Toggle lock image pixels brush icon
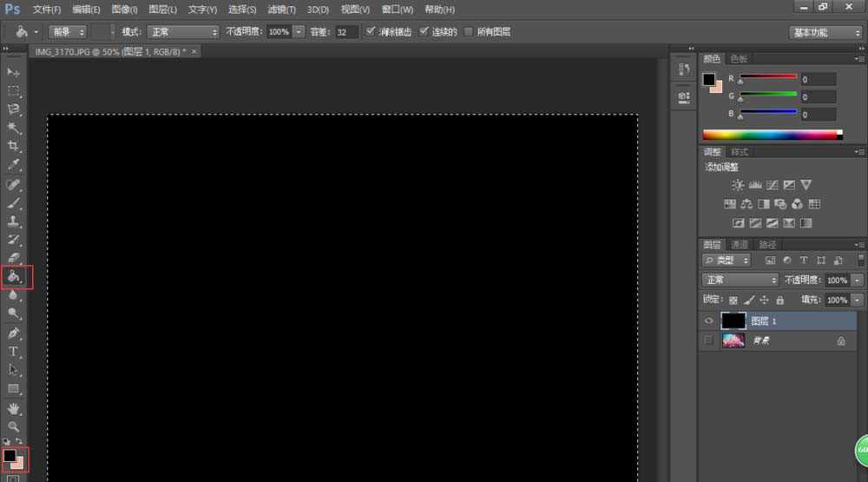 click(x=749, y=300)
